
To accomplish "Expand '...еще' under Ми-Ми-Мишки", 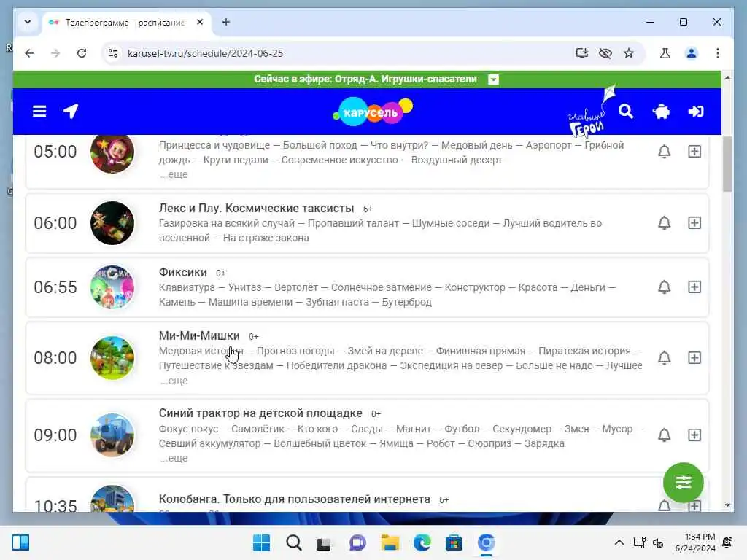I will click(x=174, y=381).
